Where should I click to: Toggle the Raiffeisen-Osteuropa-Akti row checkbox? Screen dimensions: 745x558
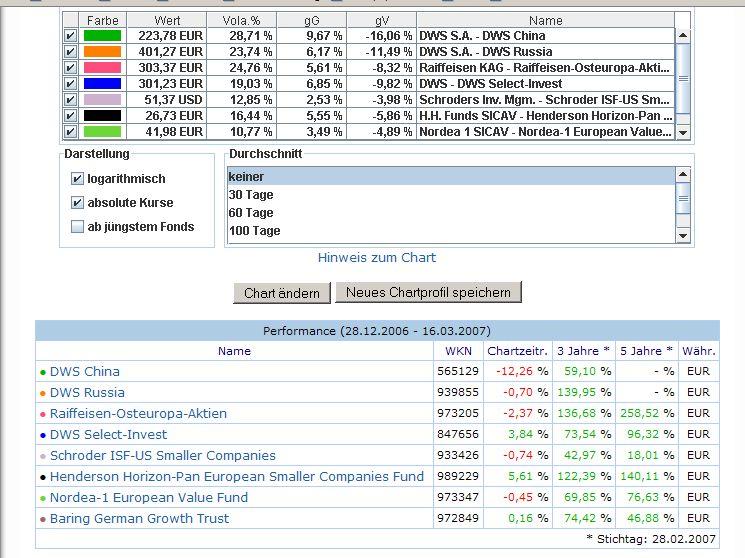coord(70,67)
